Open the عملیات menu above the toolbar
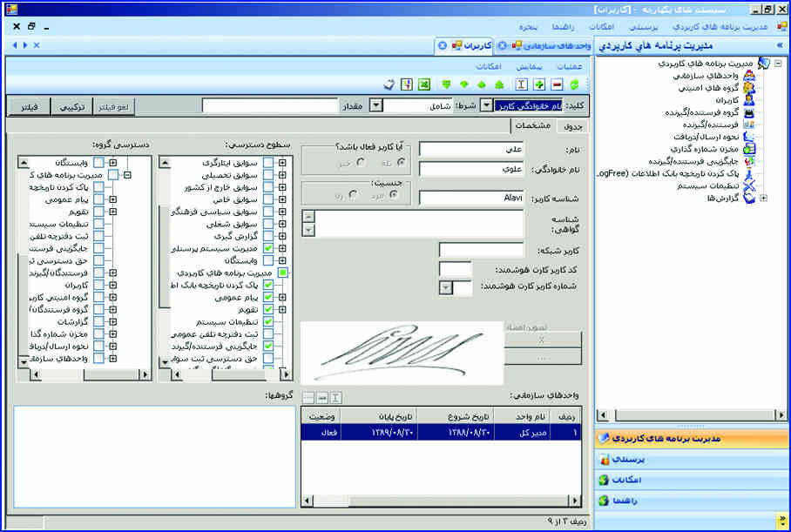The width and height of the screenshot is (791, 532). 570,66
